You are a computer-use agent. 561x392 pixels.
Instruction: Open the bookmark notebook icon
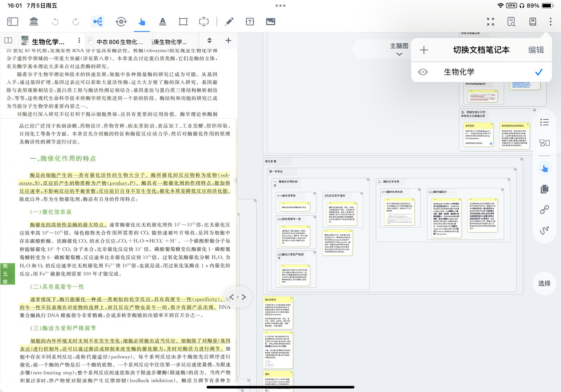pyautogui.click(x=533, y=21)
